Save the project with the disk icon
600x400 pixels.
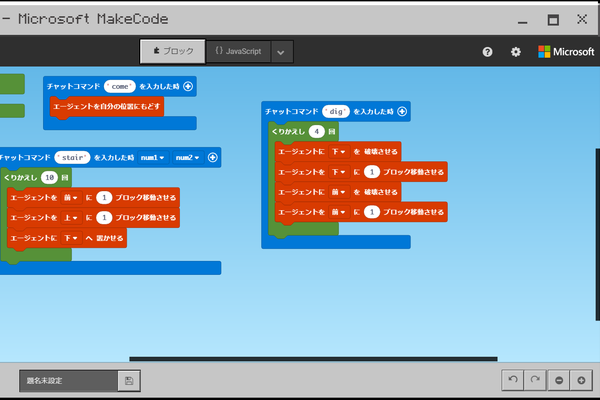(129, 380)
